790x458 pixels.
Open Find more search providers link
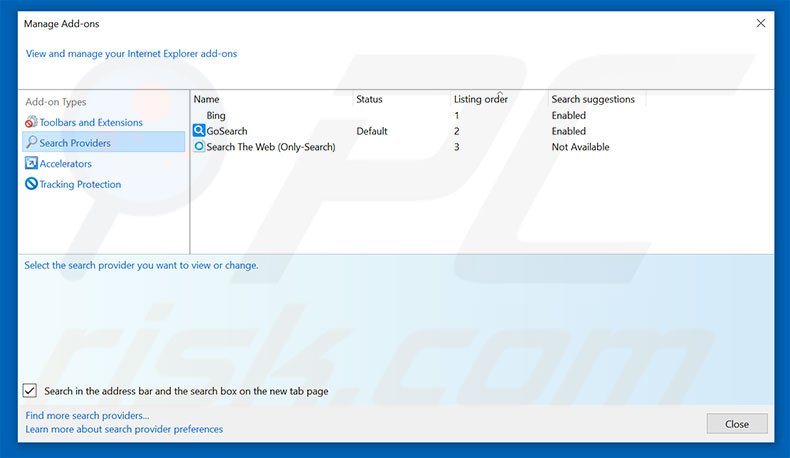click(x=88, y=415)
